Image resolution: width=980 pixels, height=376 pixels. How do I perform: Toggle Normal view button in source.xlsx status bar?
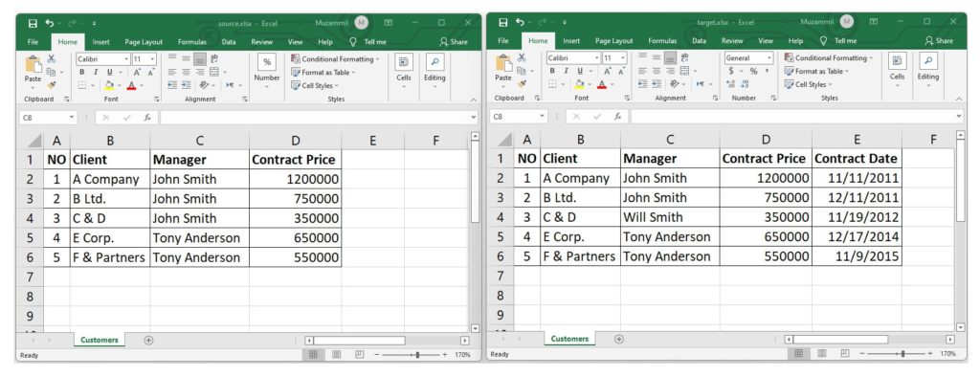point(314,354)
